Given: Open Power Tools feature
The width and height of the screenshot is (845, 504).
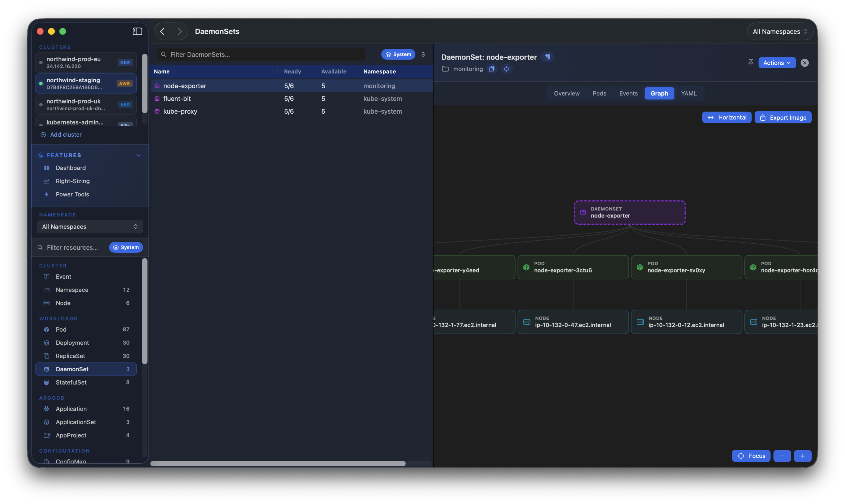Looking at the screenshot, I should click(x=72, y=194).
